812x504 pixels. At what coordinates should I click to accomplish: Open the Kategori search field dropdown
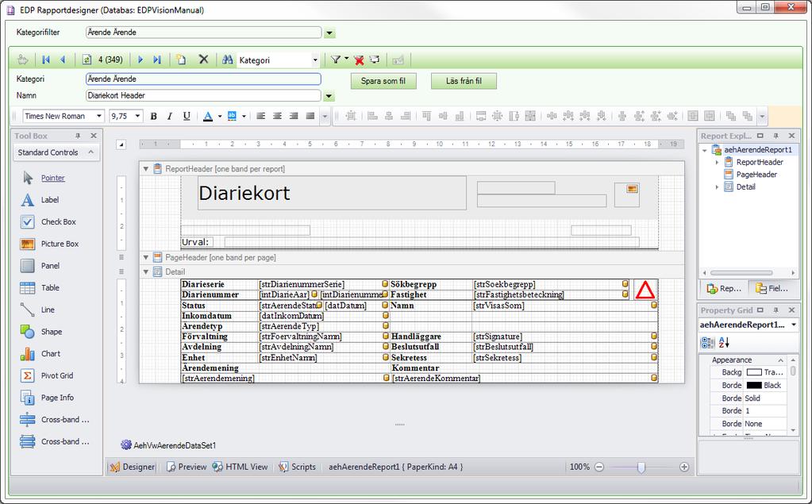pyautogui.click(x=315, y=60)
